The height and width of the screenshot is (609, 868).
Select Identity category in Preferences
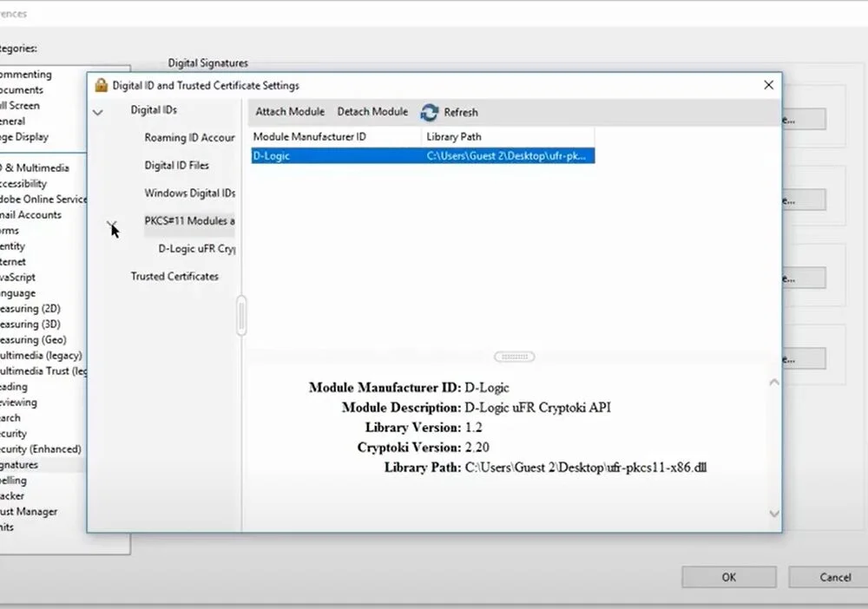point(12,246)
